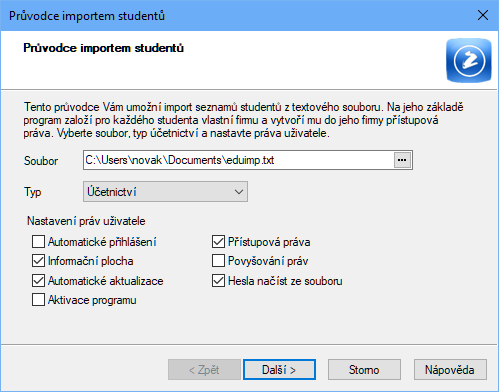The image size is (499, 392).
Task: Click the Soubor field label
Action: click(x=41, y=161)
